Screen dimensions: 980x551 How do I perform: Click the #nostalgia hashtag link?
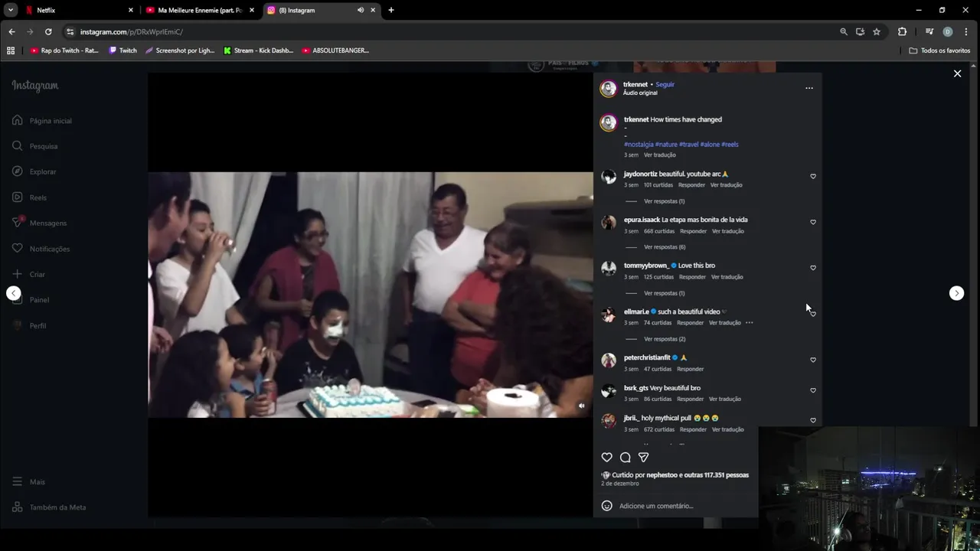tap(639, 144)
